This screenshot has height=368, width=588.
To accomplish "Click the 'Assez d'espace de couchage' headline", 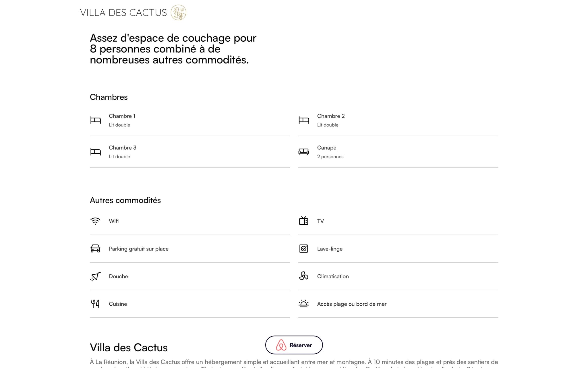I will click(x=173, y=49).
